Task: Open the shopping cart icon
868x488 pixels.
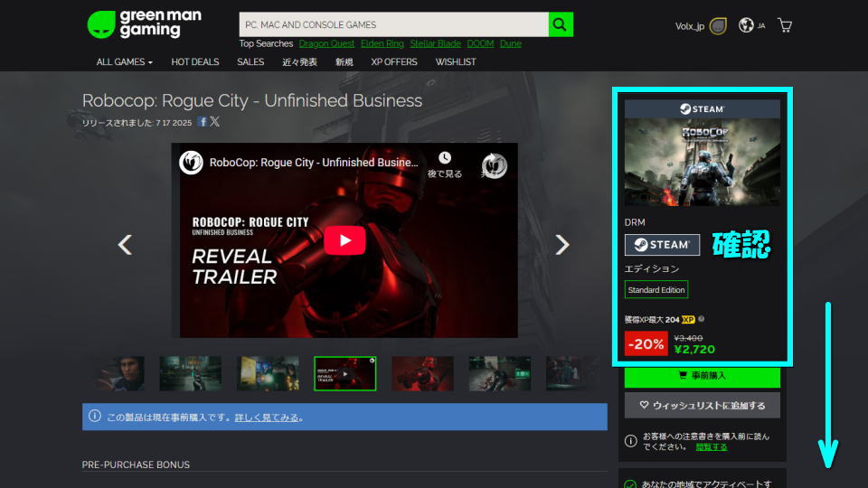Action: click(x=785, y=25)
